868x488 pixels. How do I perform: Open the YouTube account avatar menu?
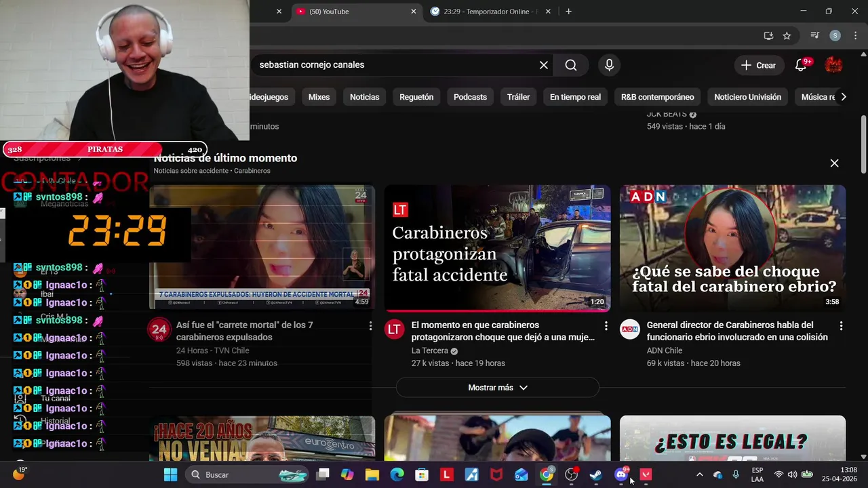[833, 65]
